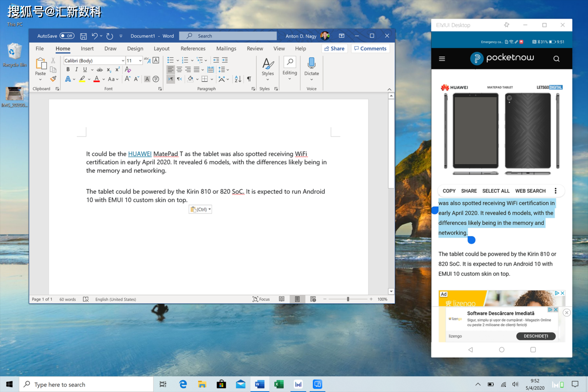The image size is (588, 392).
Task: Toggle the AutoSave switch
Action: coord(67,36)
